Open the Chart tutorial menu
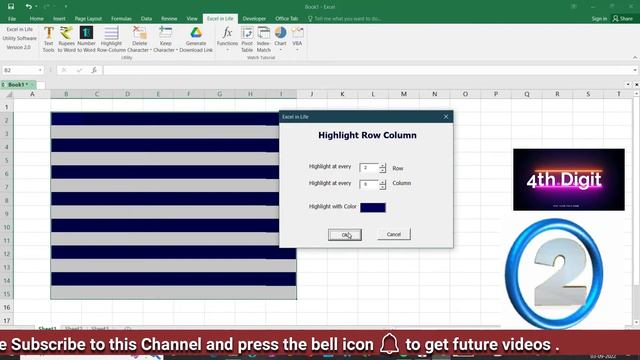The width and height of the screenshot is (640, 360). [x=280, y=39]
